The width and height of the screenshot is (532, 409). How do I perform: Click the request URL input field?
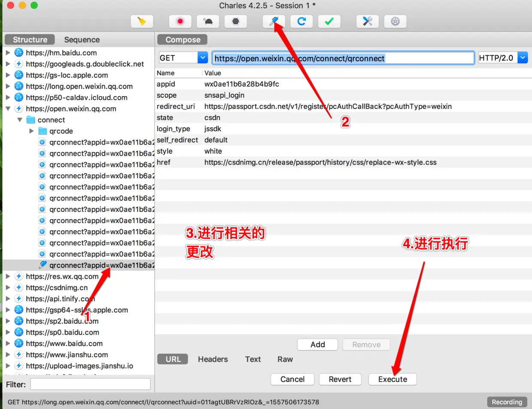tap(343, 58)
